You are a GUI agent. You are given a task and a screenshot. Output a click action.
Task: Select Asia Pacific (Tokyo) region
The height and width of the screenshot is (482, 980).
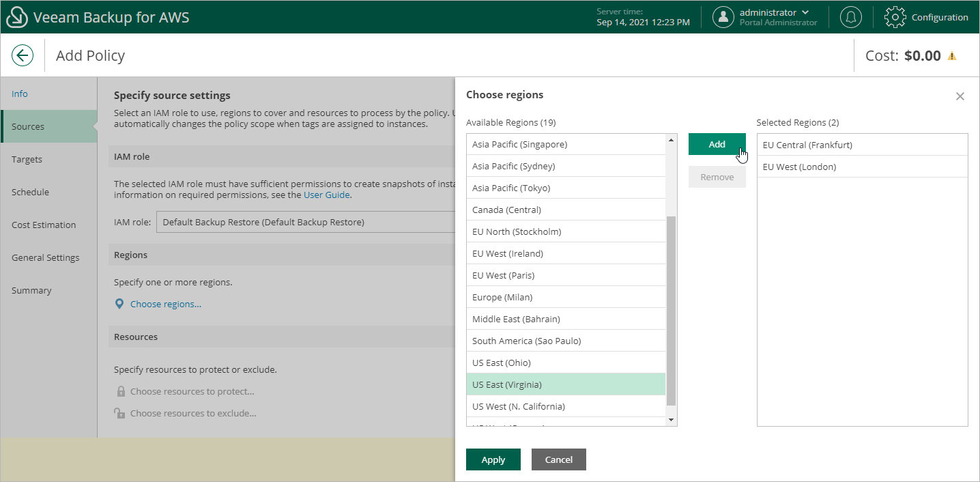coord(511,188)
